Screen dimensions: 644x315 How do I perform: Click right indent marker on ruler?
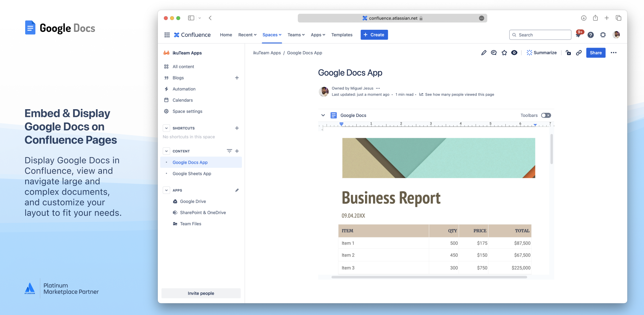(535, 125)
